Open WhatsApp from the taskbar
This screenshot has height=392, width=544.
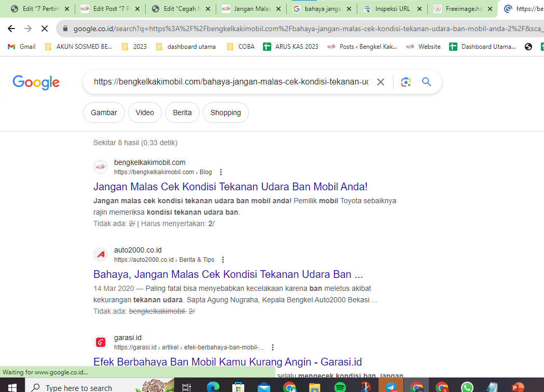[x=467, y=387]
